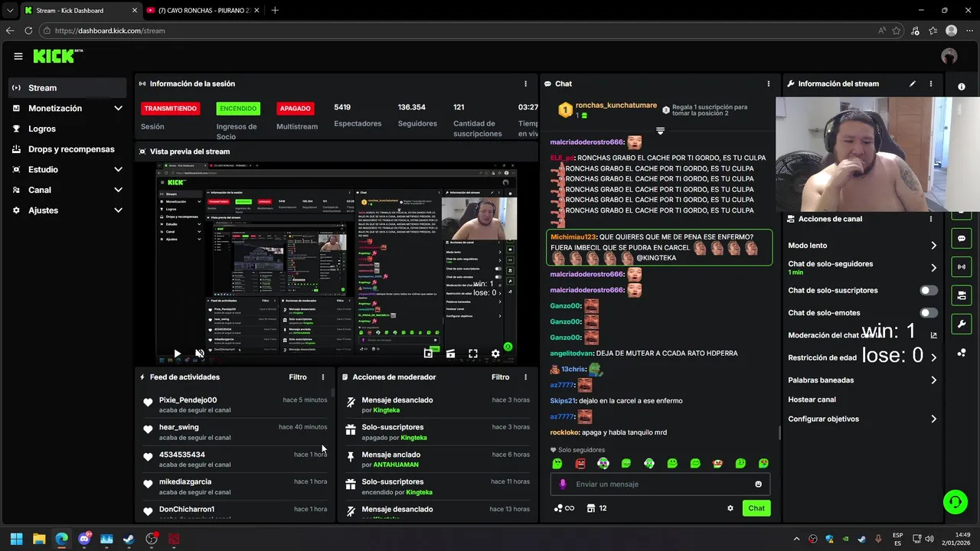Click the Feed de actividades scrollbar
Viewport: 980px width, 551px height.
click(332, 394)
